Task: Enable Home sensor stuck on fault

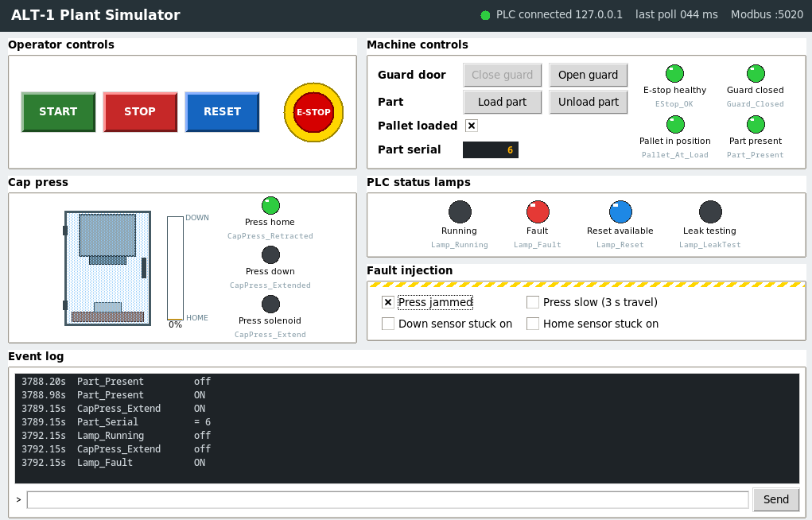Action: click(533, 324)
